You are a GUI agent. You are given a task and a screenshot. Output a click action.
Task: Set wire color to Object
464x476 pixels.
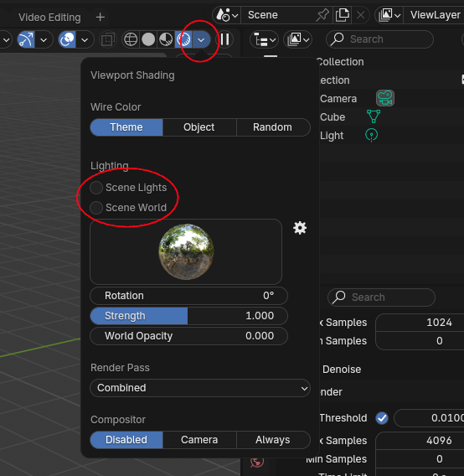[x=199, y=127]
